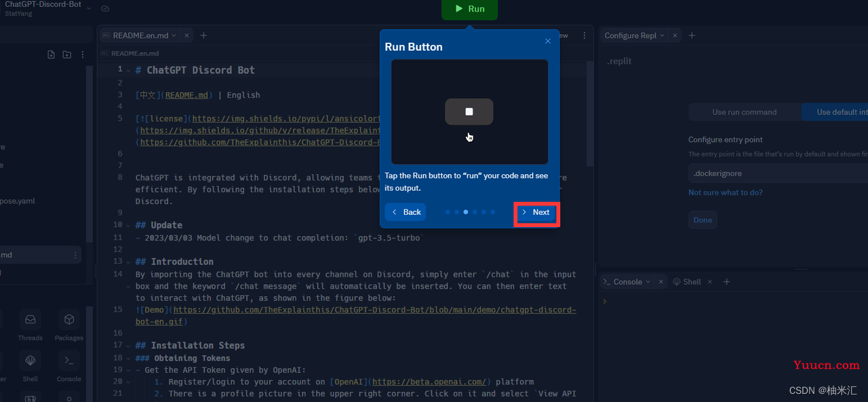Open the file tree three-dot menu
This screenshot has height=402, width=868.
83,54
